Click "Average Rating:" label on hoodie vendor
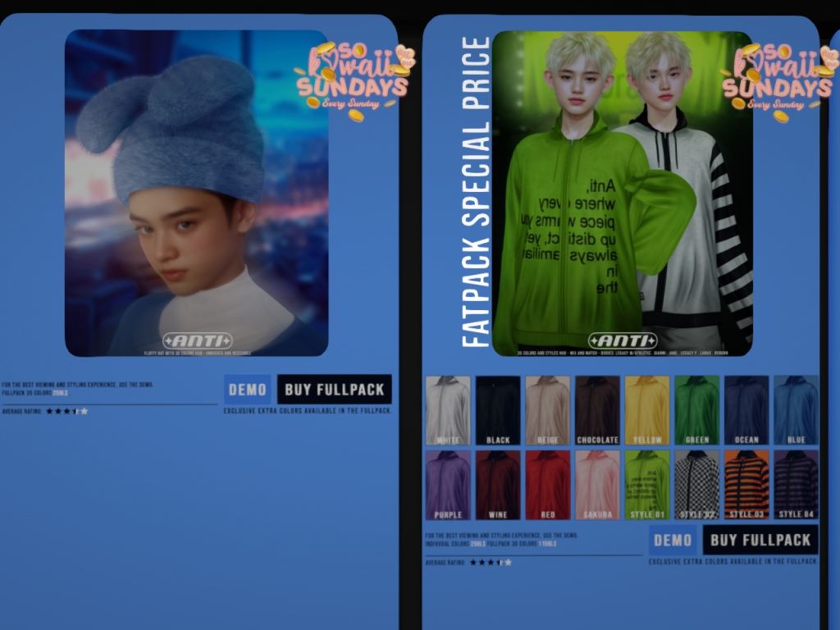This screenshot has height=630, width=840. (445, 563)
